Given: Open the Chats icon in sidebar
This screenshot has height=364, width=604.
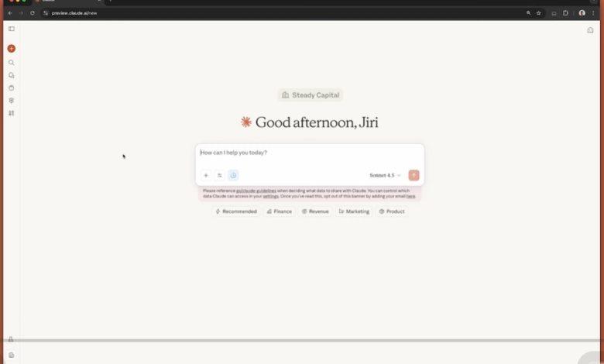Looking at the screenshot, I should [11, 75].
